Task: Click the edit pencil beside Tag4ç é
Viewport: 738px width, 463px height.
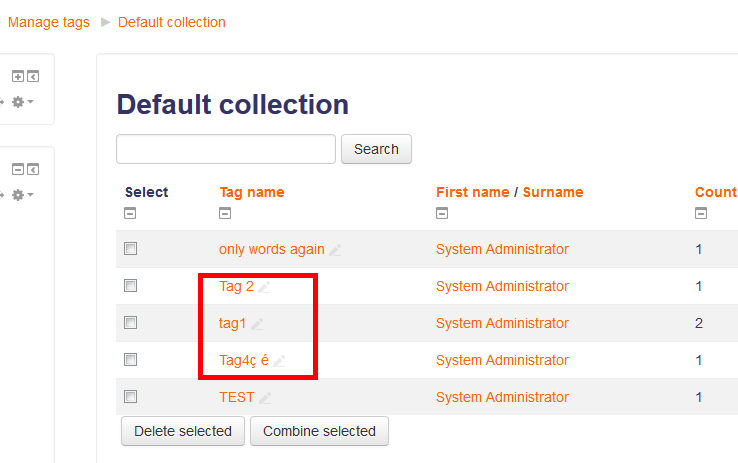Action: 279,361
